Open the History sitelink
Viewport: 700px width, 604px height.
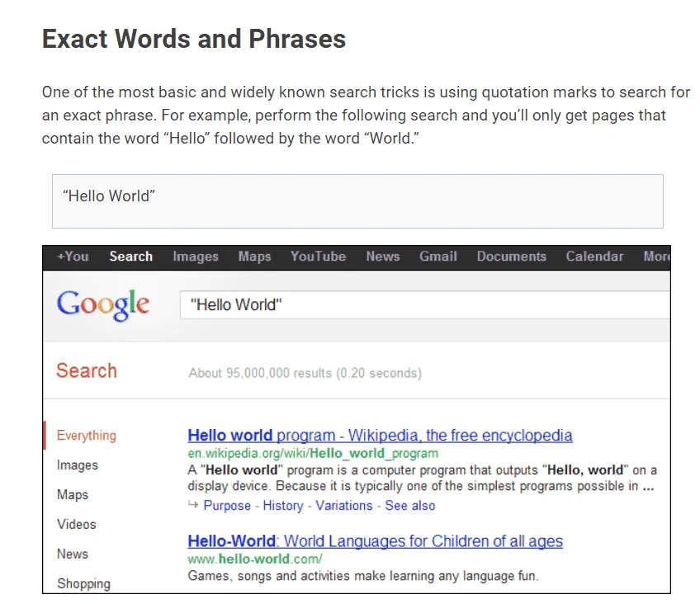click(x=283, y=506)
